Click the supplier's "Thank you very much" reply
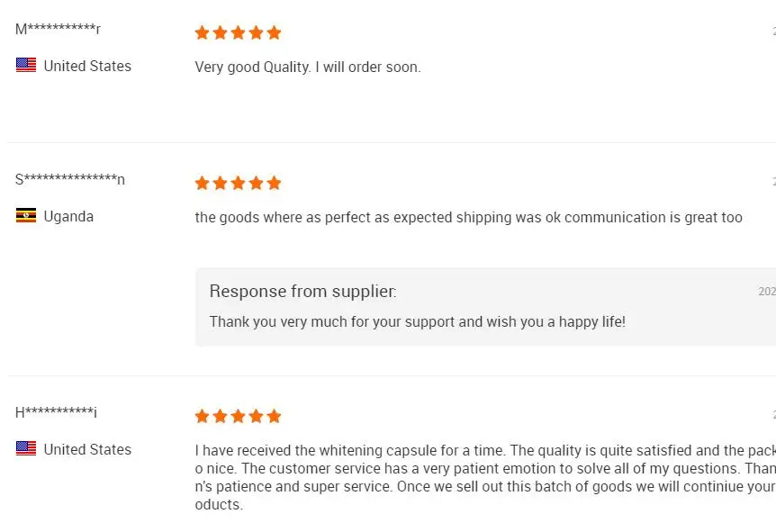776x532 pixels. [x=417, y=321]
